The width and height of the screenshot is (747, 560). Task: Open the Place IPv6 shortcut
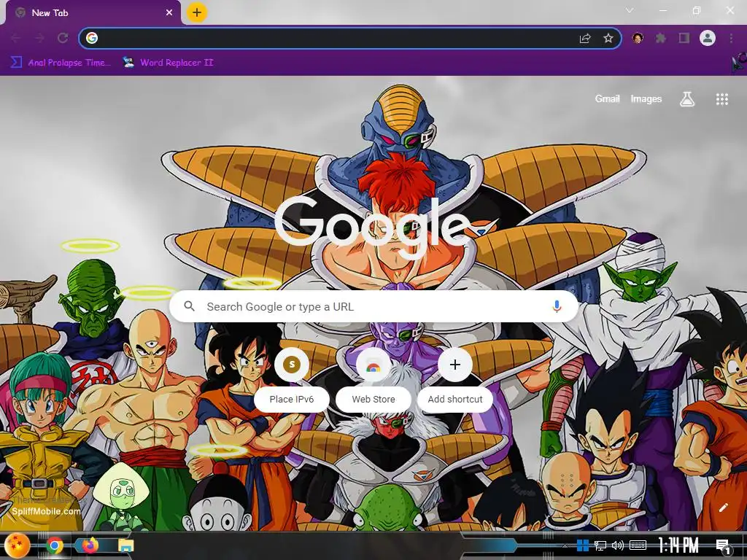292,379
